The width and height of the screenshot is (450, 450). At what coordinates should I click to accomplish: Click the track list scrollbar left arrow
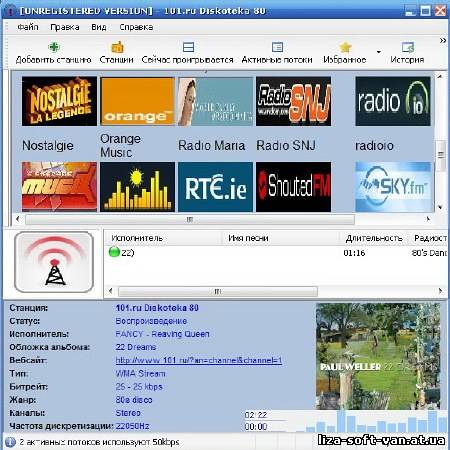111,291
